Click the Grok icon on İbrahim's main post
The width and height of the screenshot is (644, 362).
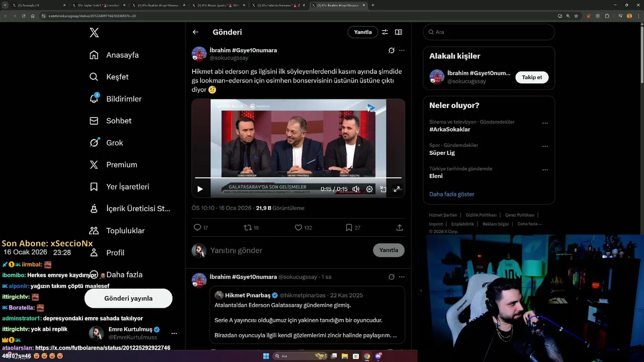391,50
